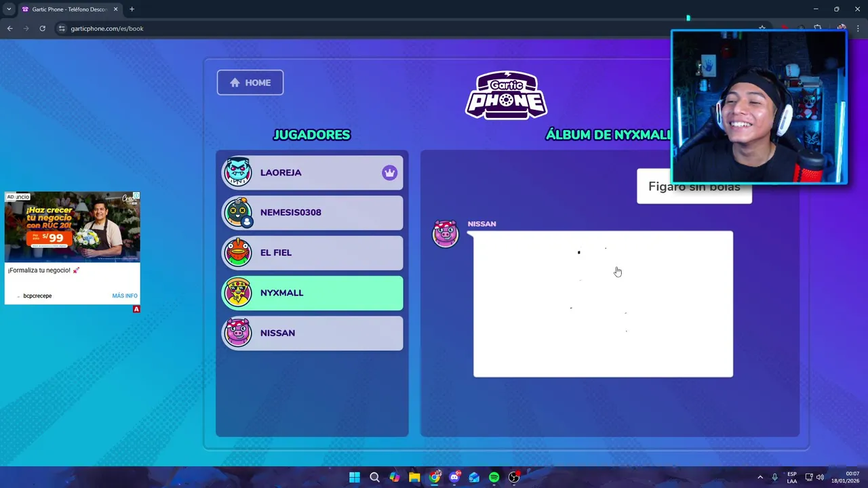
Task: Select the highlighted NYXMALL player row
Action: [x=313, y=293]
